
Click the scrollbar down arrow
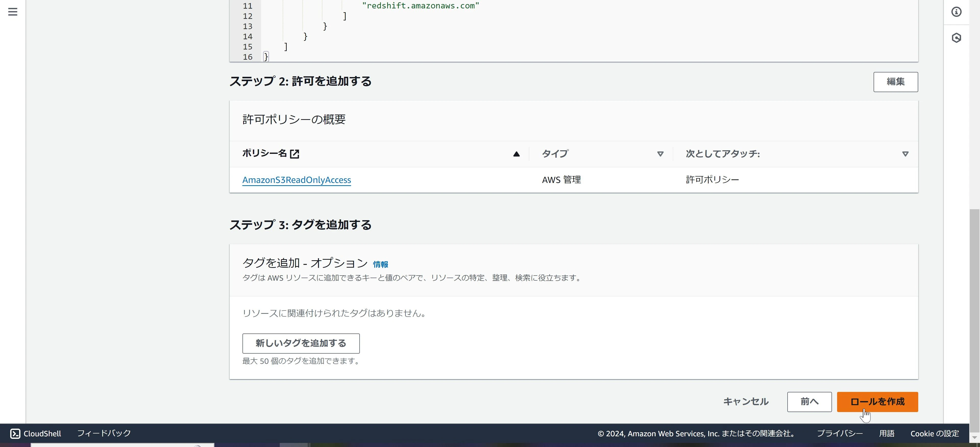[974, 438]
